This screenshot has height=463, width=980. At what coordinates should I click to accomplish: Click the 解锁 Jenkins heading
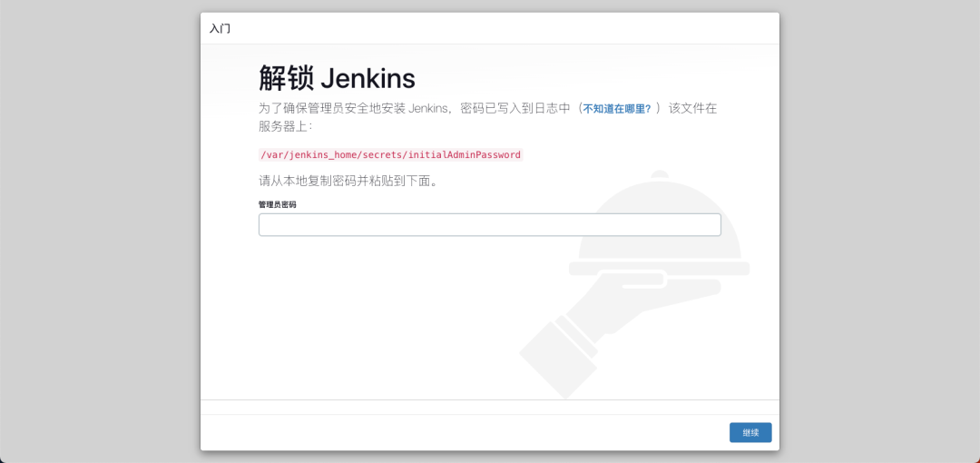pos(337,79)
